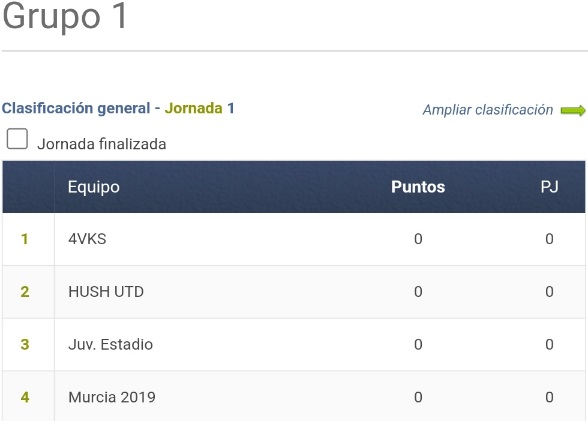
Task: Click the Puntos value for 4VKS
Action: [x=418, y=239]
